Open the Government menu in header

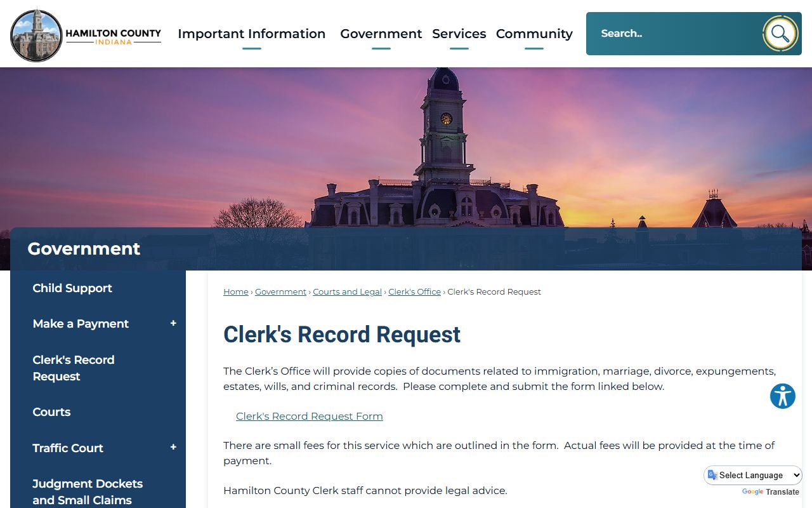[381, 34]
